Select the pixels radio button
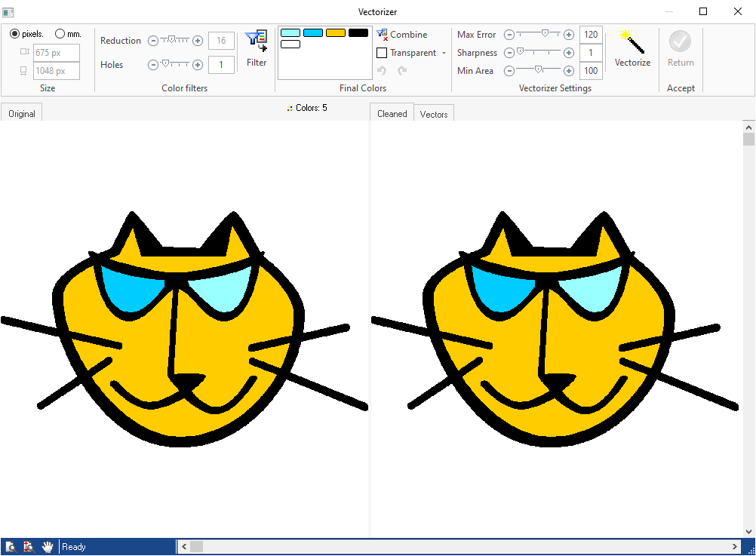This screenshot has width=756, height=556. pos(15,34)
